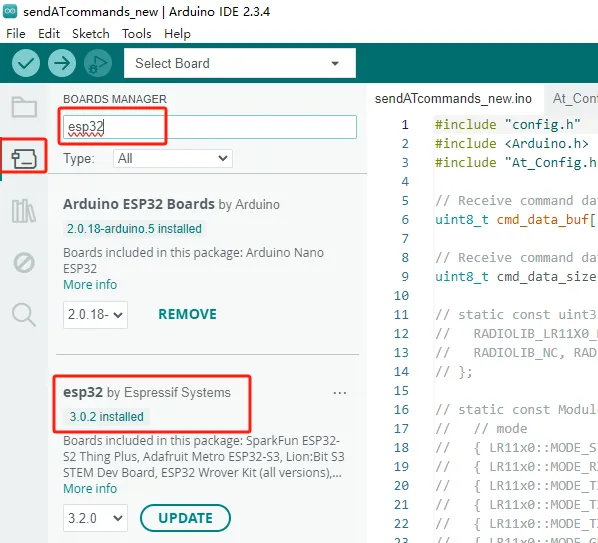Open the File menu
The height and width of the screenshot is (543, 598).
click(x=16, y=34)
